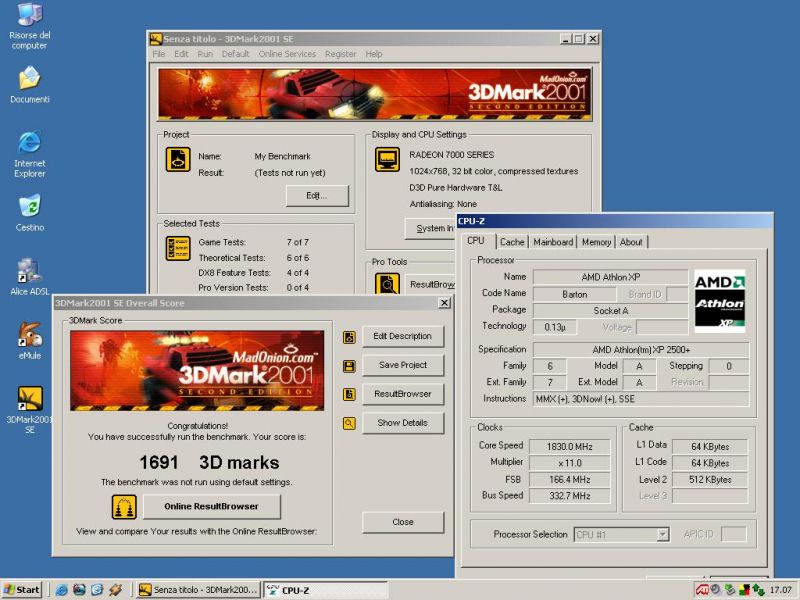Open the Cestino recycle bin icon

30,213
